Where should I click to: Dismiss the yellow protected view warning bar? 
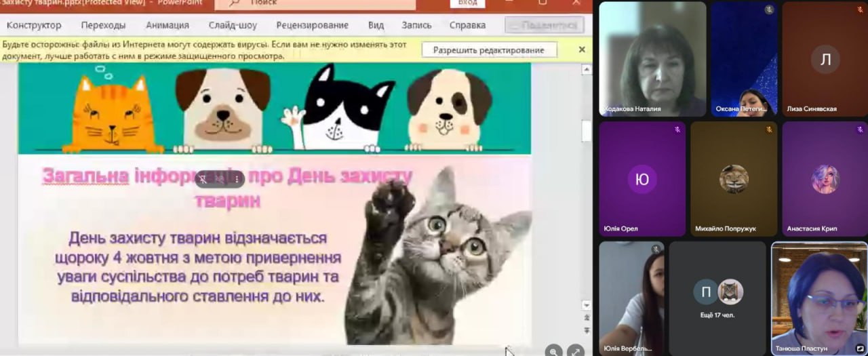pyautogui.click(x=581, y=50)
